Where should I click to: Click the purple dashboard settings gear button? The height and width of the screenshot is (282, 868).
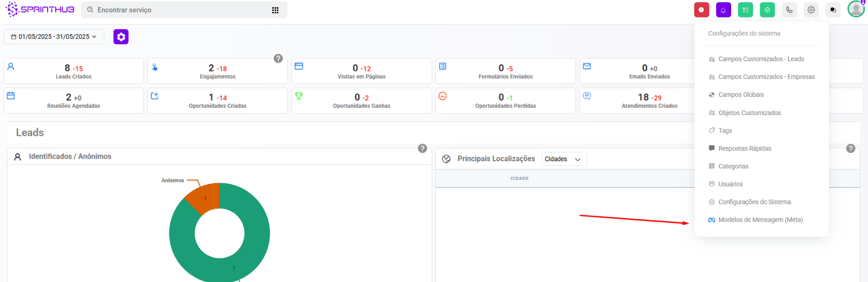point(121,37)
